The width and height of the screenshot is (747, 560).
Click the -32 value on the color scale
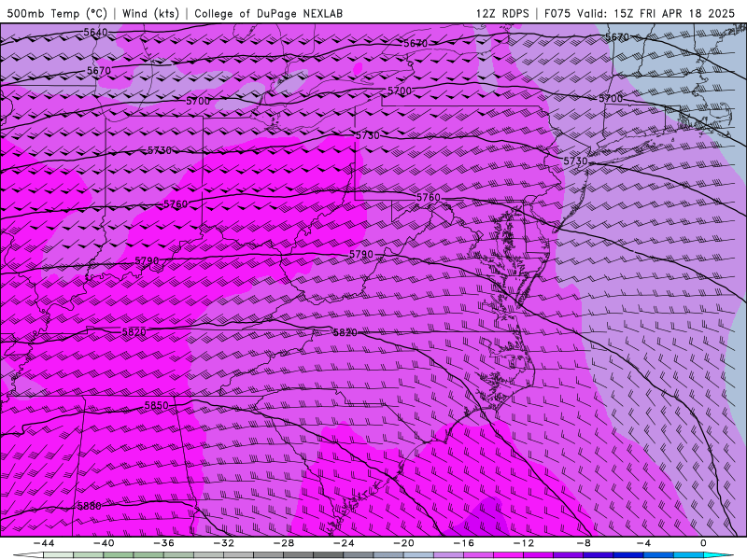click(x=223, y=543)
